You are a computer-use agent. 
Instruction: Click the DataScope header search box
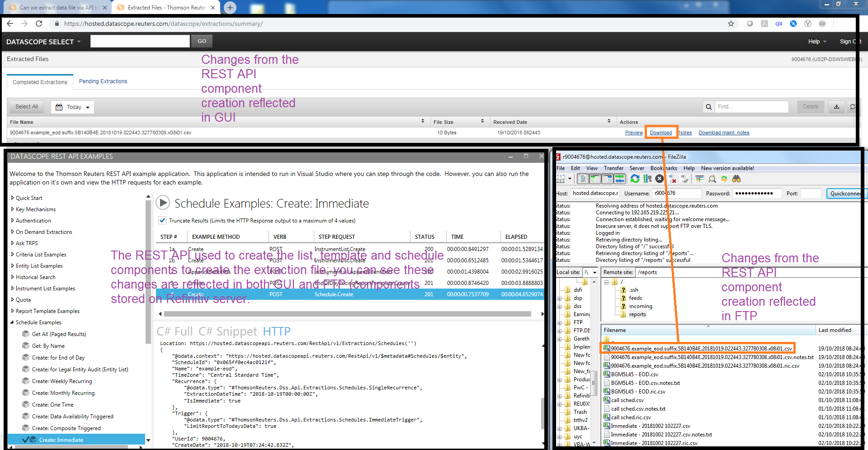140,41
